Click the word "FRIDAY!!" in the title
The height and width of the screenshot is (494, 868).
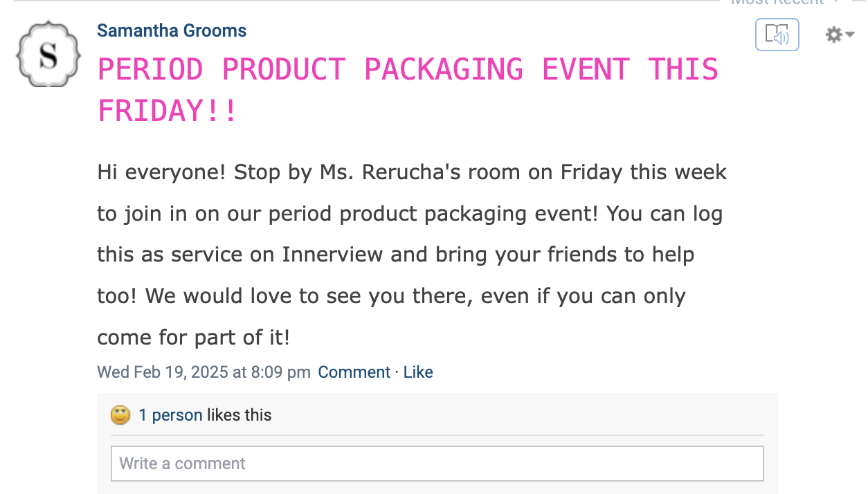(168, 111)
